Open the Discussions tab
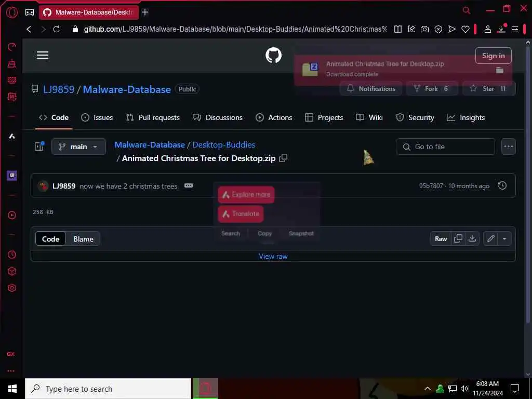Image resolution: width=532 pixels, height=399 pixels. [218, 117]
